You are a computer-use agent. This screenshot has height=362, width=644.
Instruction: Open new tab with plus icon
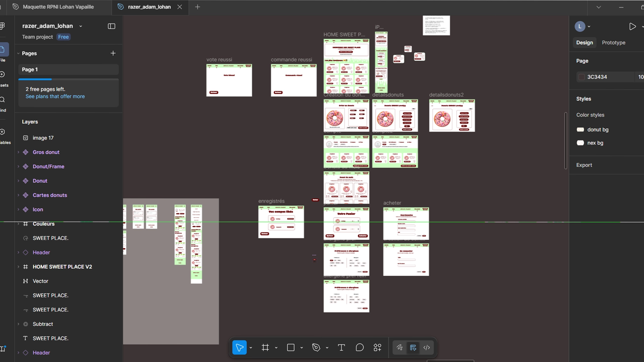coord(198,7)
